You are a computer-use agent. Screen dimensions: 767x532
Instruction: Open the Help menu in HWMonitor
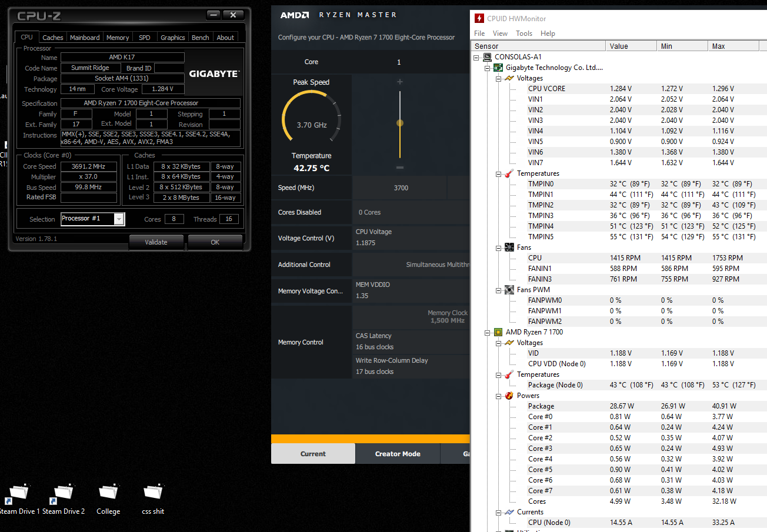(x=548, y=34)
